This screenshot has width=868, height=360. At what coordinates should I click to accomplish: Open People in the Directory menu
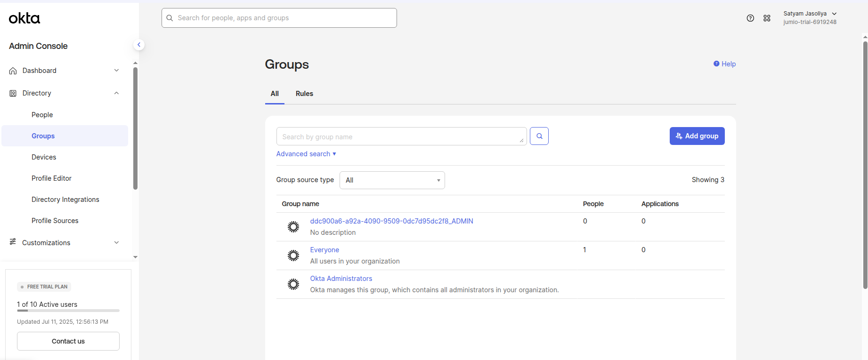(x=42, y=115)
